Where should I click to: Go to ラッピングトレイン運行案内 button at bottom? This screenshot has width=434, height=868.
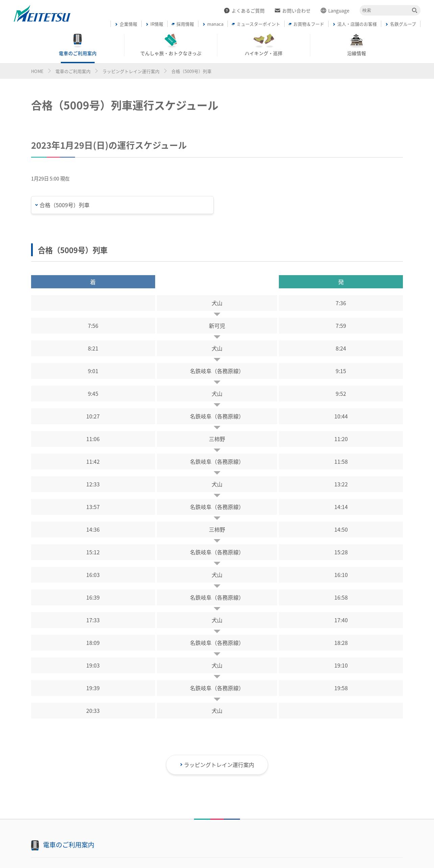pyautogui.click(x=217, y=765)
